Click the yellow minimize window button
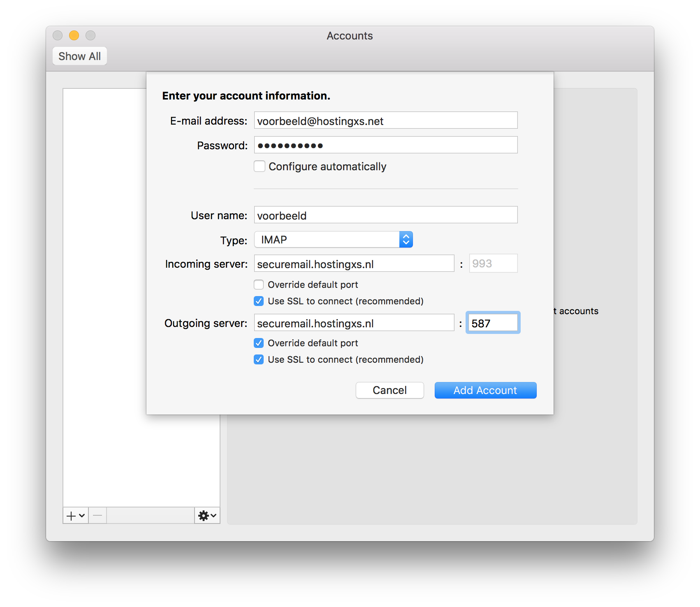 (x=74, y=35)
